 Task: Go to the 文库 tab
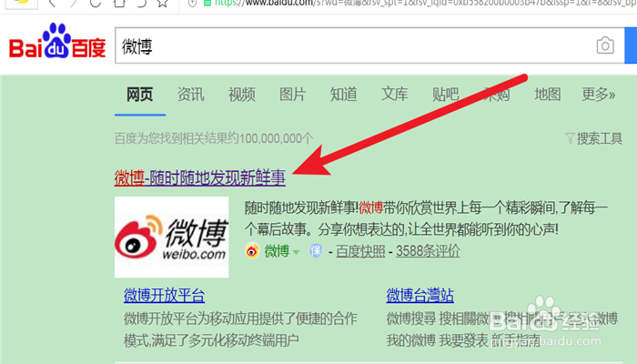pyautogui.click(x=394, y=95)
